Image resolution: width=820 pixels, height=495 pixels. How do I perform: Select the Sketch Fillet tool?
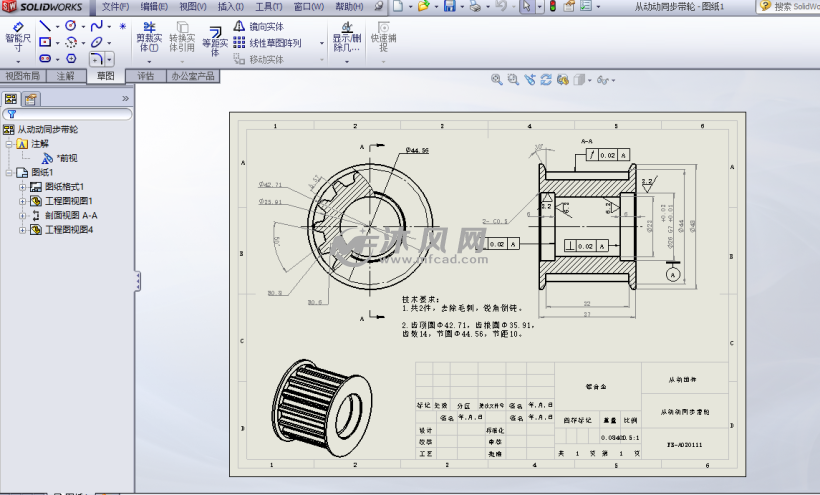pyautogui.click(x=96, y=59)
